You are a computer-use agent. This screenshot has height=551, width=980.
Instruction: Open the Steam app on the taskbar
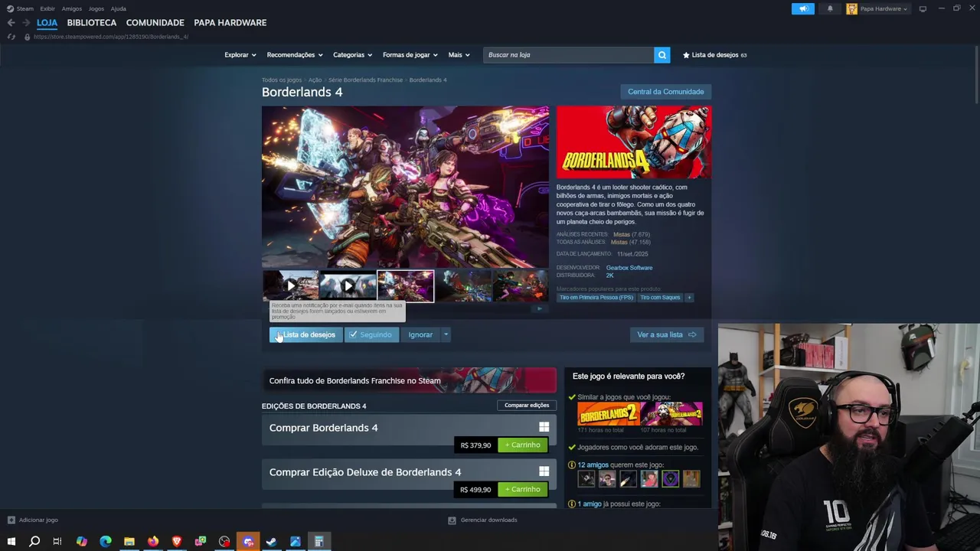click(x=271, y=542)
